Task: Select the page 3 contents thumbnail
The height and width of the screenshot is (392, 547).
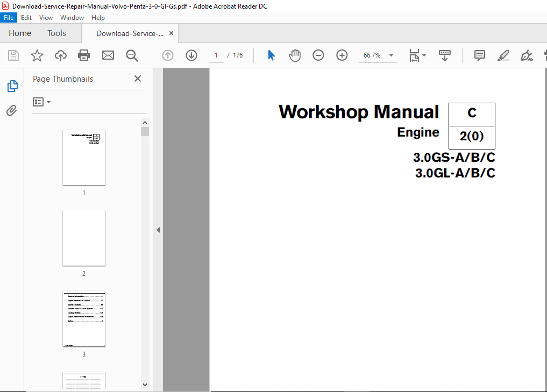Action: (x=84, y=319)
